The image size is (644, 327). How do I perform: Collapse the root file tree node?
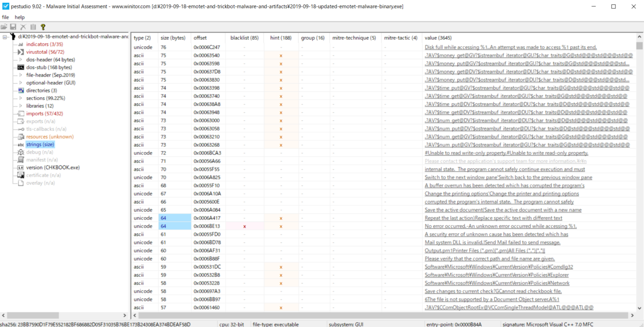tap(5, 37)
